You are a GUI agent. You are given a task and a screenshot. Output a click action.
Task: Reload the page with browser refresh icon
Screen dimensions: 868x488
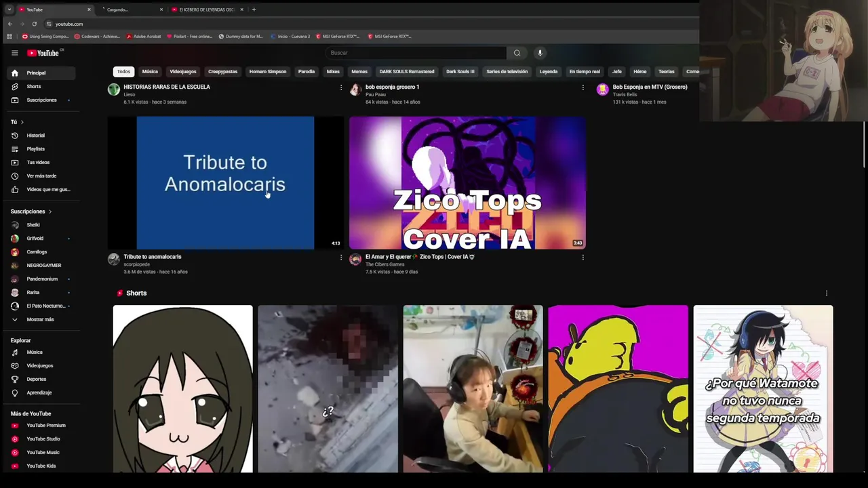34,24
